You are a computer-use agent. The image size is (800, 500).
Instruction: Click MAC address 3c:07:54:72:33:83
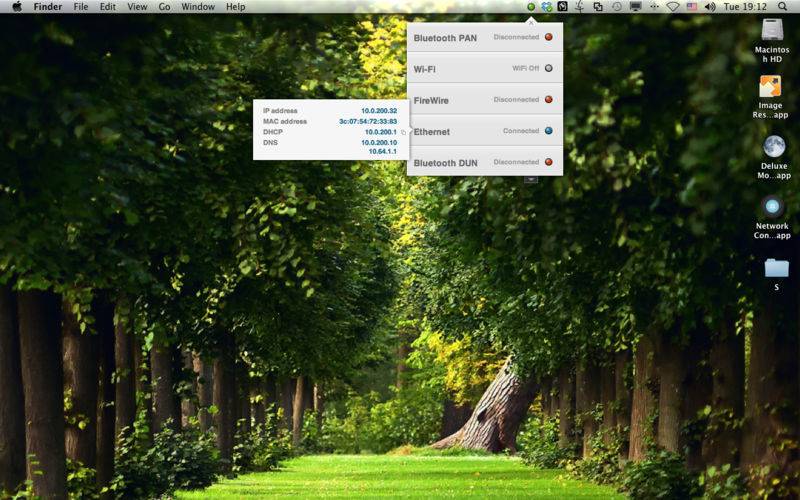368,121
